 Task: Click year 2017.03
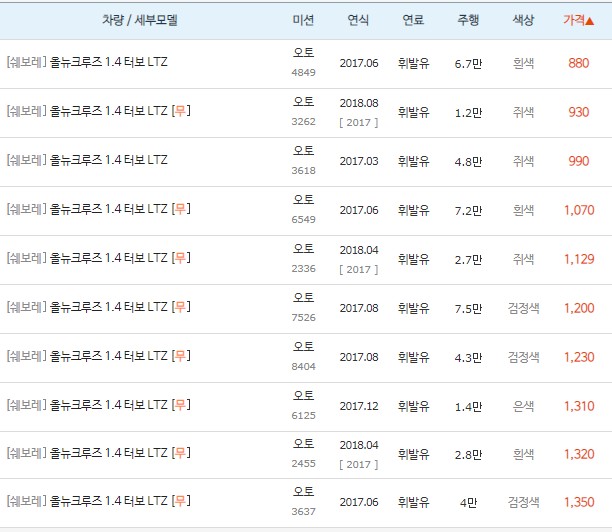pos(359,161)
